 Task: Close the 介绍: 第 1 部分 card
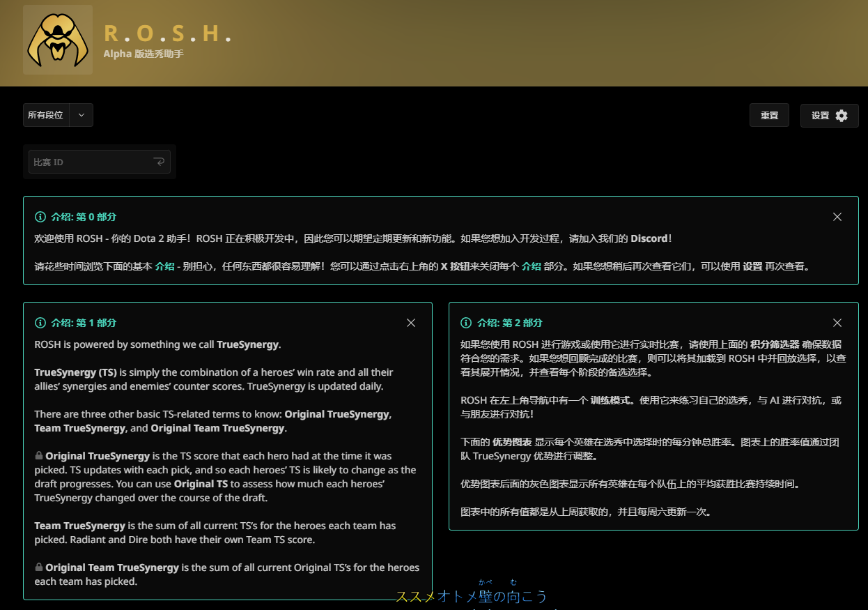(x=410, y=323)
